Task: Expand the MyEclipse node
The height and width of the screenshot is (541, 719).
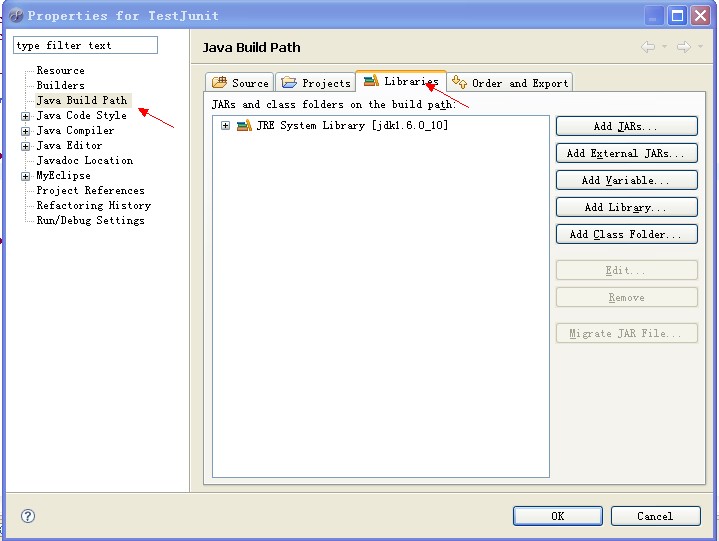Action: [x=26, y=176]
